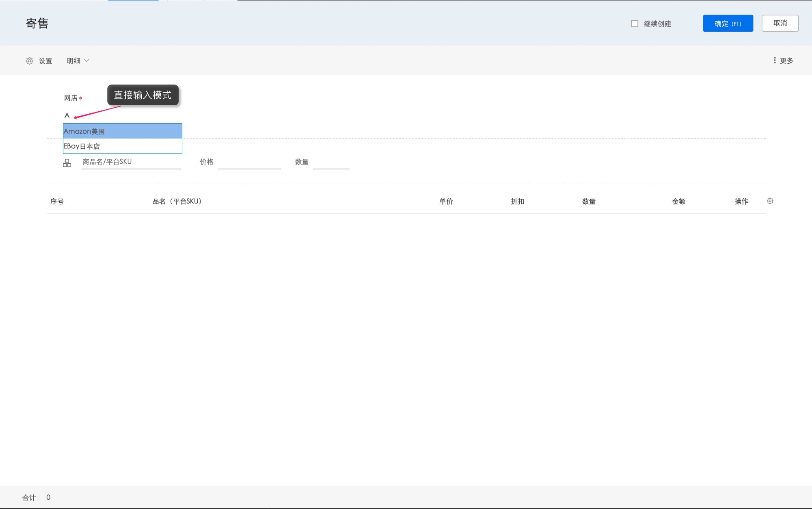Enable the 继续创建 checkbox
Image resolution: width=812 pixels, height=509 pixels.
click(x=635, y=24)
